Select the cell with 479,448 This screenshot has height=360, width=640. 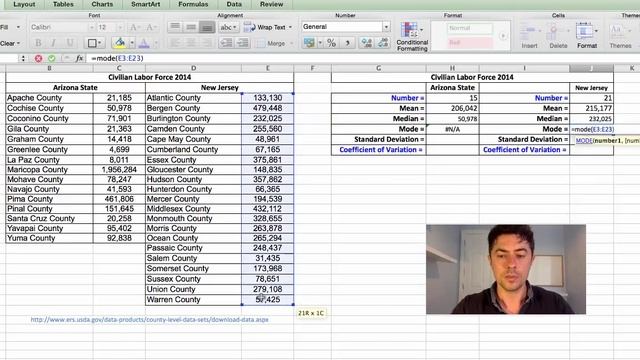coord(267,108)
